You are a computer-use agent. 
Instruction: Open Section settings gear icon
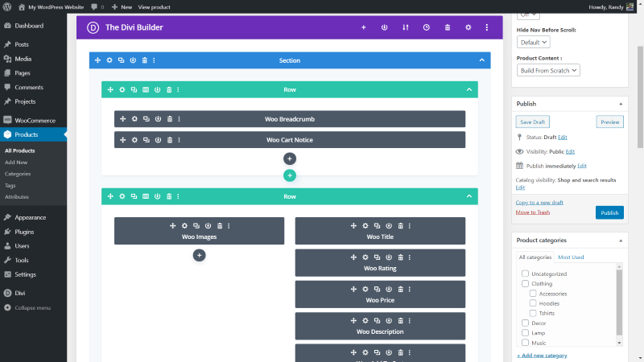109,60
